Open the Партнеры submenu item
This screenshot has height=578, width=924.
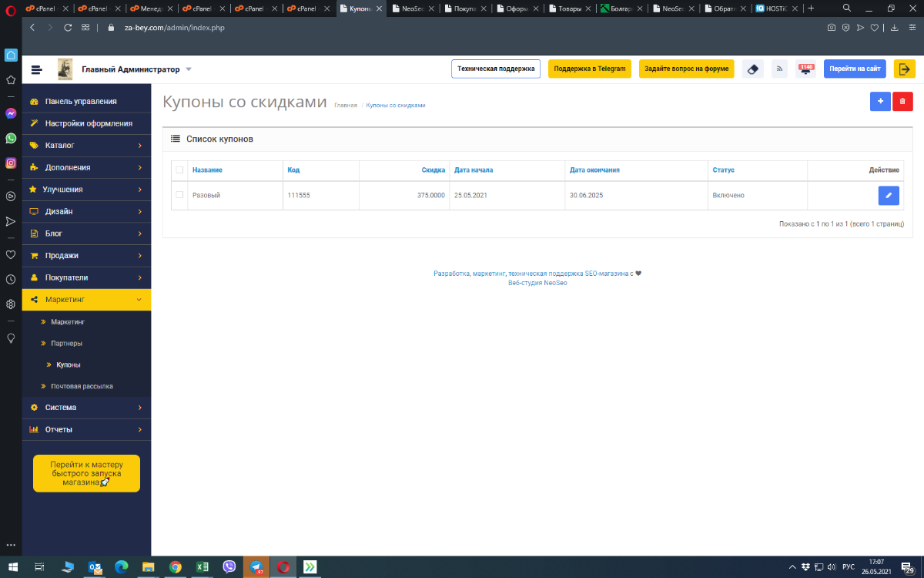67,343
